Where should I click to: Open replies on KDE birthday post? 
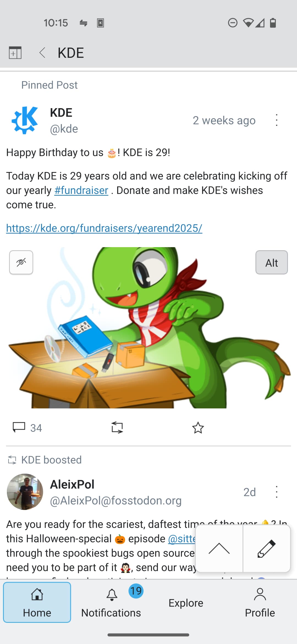click(x=27, y=428)
